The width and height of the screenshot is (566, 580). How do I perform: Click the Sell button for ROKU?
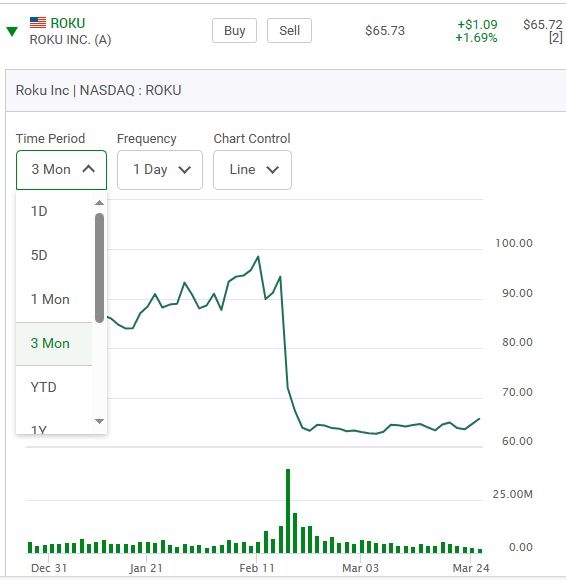[x=289, y=30]
